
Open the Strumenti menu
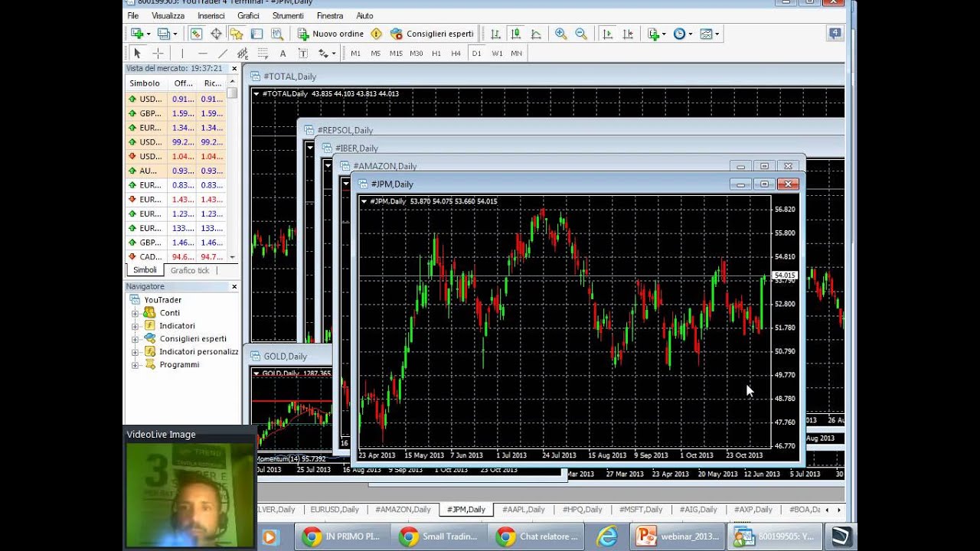click(288, 15)
